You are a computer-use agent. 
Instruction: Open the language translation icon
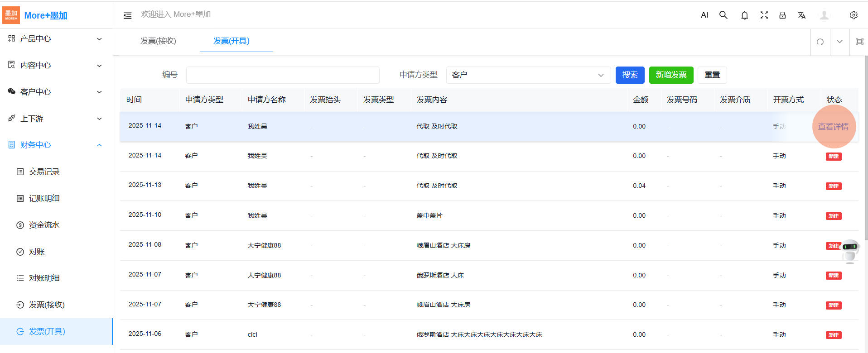click(801, 15)
